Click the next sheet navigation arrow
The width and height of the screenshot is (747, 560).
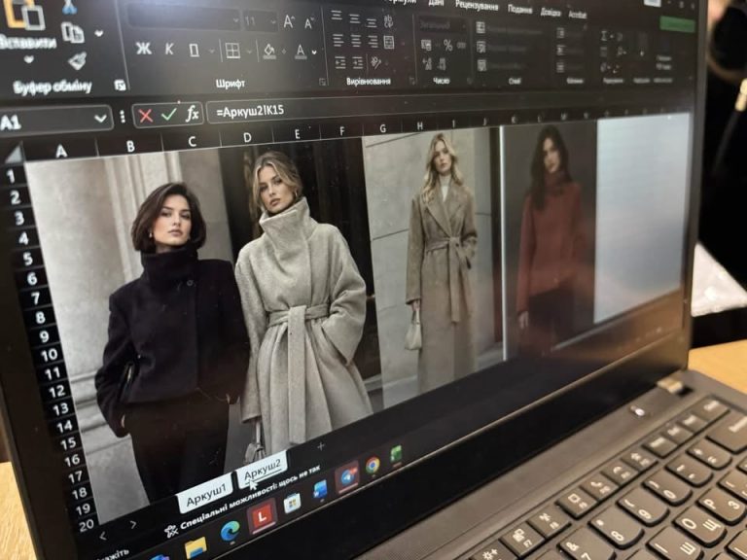[133, 524]
